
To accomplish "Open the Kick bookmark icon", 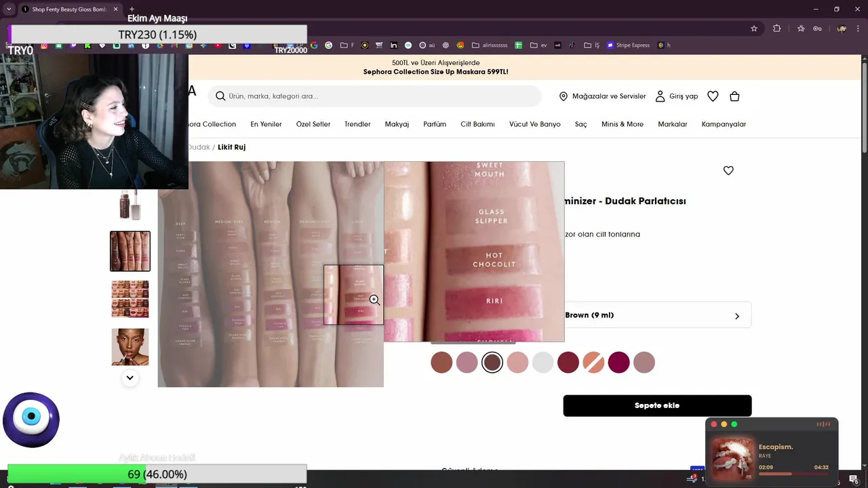I will coord(87,45).
